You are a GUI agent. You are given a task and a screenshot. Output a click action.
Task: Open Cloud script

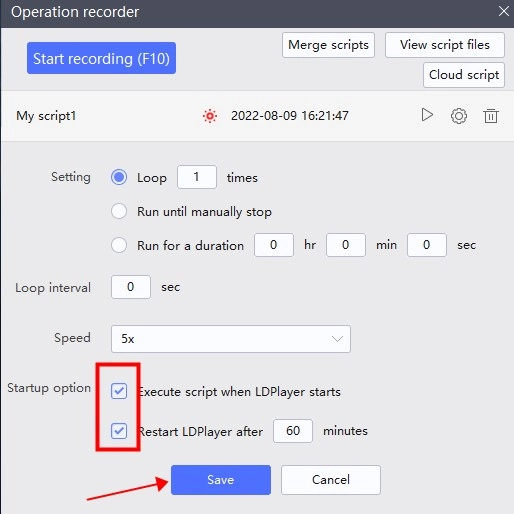pos(464,75)
